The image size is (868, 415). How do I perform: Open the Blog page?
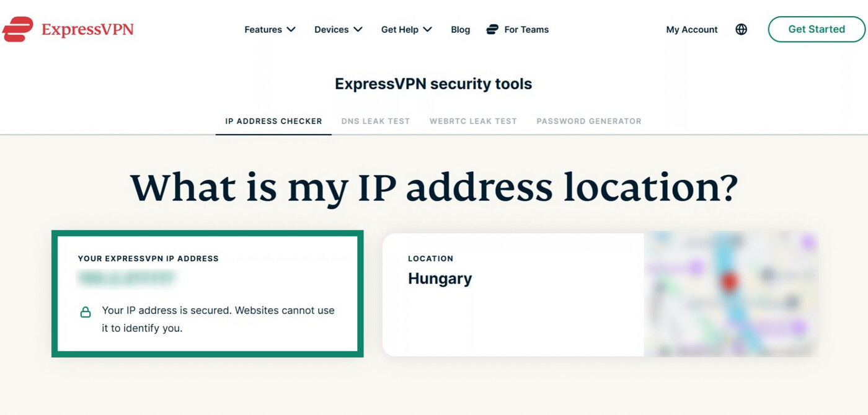(460, 29)
